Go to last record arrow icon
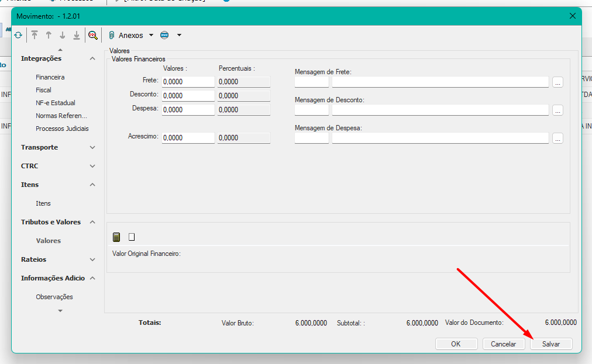Screen dimensions: 592x364 (x=77, y=35)
